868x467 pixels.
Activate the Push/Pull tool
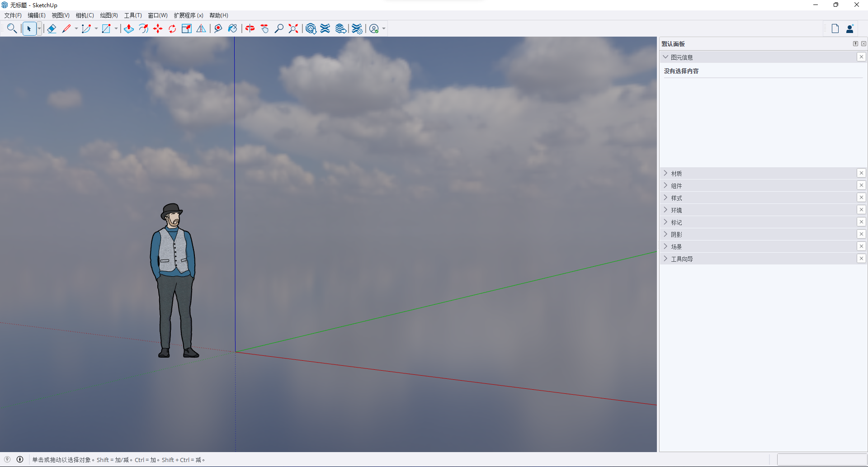(129, 29)
